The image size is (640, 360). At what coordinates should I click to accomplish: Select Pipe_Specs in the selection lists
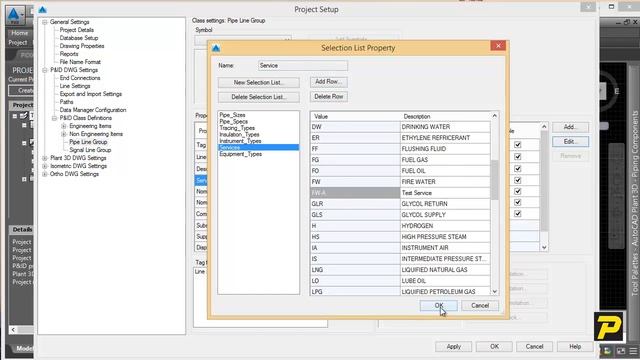tap(233, 122)
